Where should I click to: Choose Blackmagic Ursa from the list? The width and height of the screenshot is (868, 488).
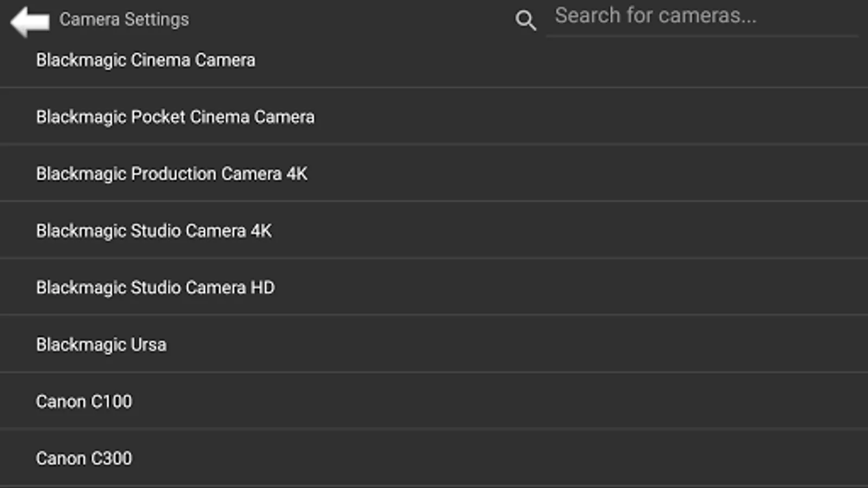click(101, 345)
